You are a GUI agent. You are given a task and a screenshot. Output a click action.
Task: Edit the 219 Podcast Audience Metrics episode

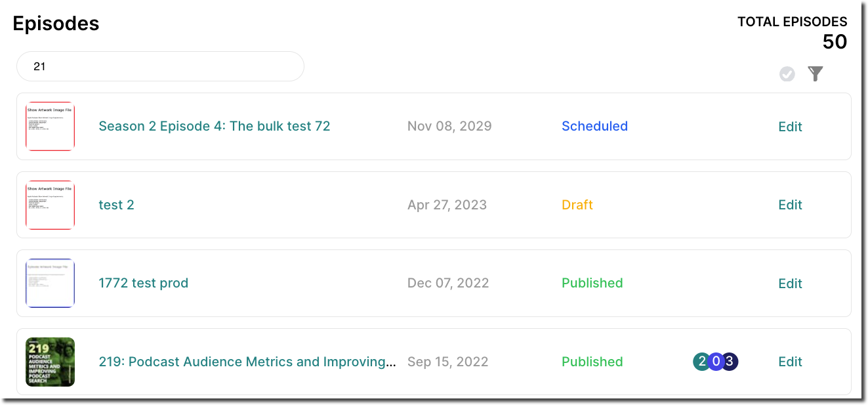[790, 362]
